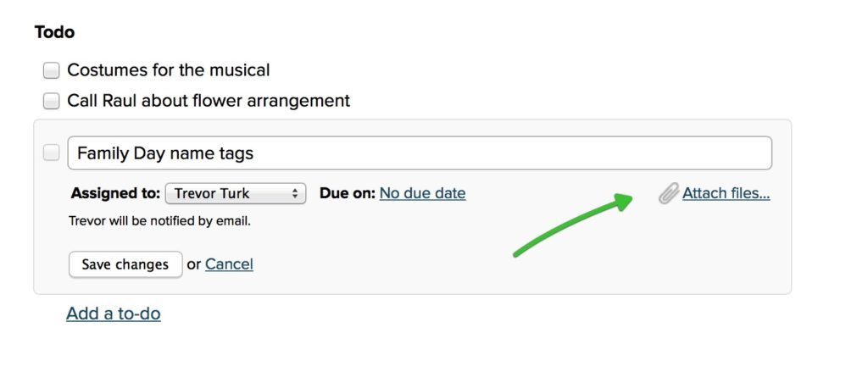Click the Due on label
868x372 pixels.
pos(347,193)
